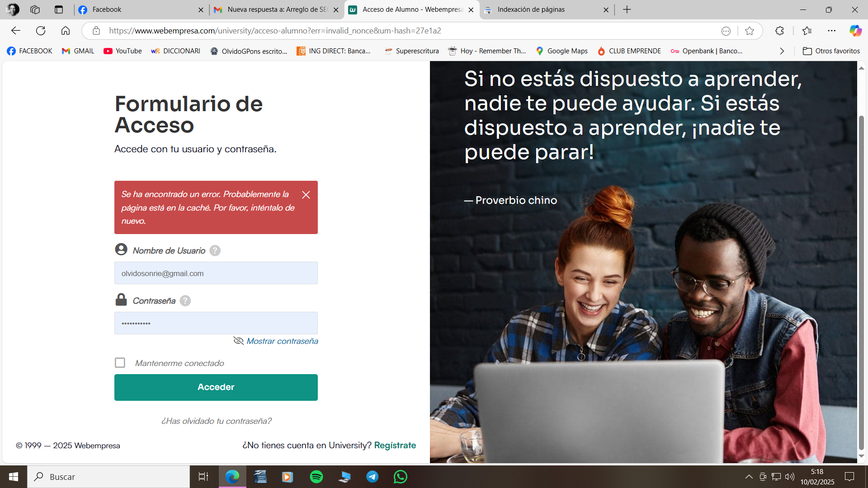Click the Regístrate link
The image size is (868, 488).
tap(395, 446)
